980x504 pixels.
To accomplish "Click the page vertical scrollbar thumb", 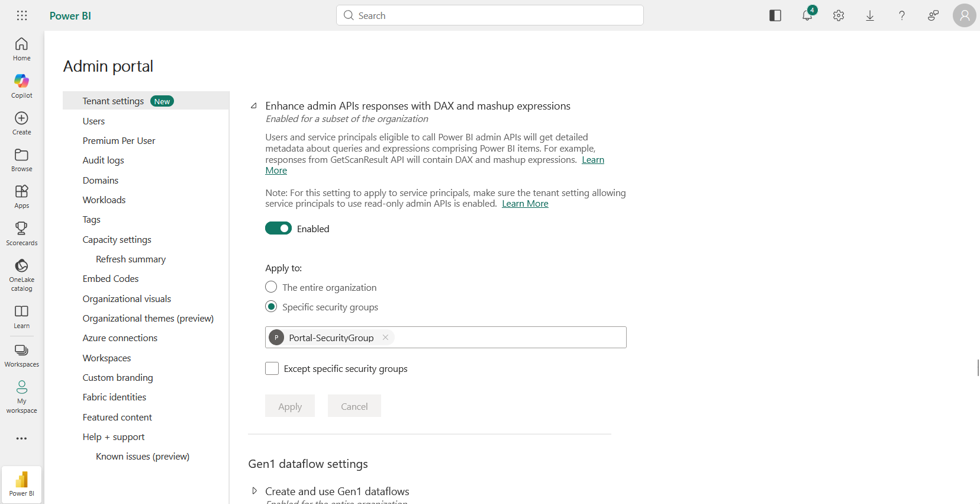I will (x=978, y=367).
